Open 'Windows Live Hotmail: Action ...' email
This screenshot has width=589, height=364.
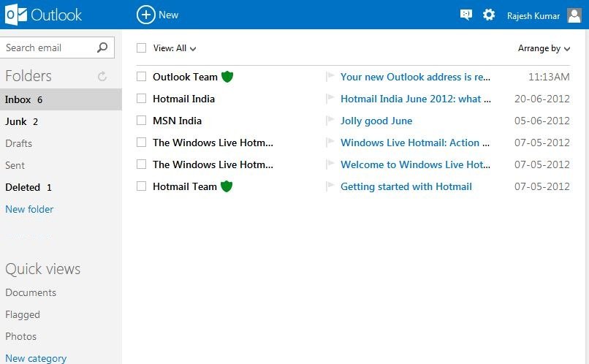click(x=415, y=143)
